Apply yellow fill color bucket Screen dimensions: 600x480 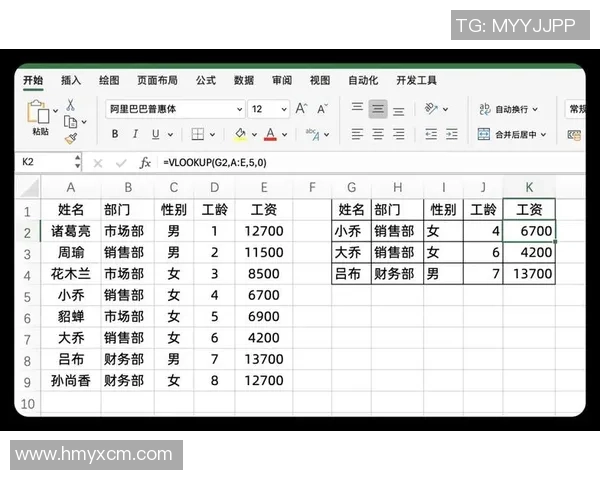pyautogui.click(x=240, y=134)
